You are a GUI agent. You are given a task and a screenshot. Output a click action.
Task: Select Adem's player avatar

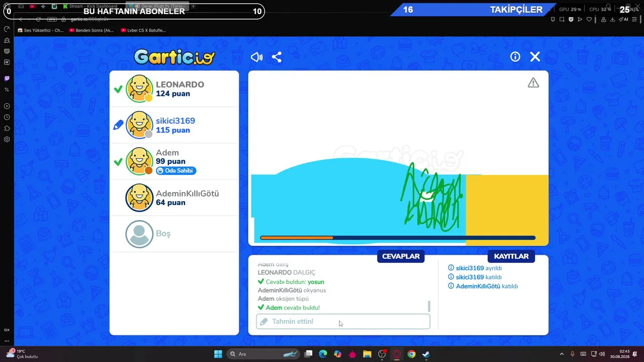point(139,161)
